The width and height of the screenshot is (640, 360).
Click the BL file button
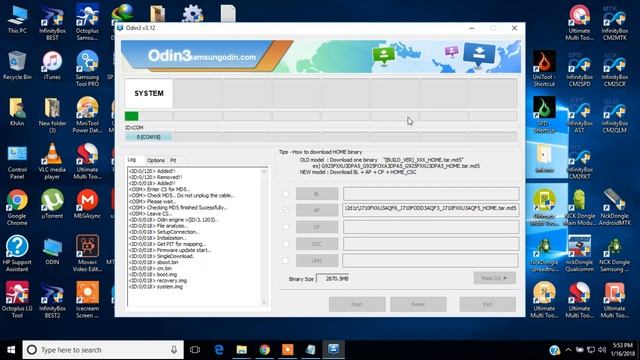[317, 194]
